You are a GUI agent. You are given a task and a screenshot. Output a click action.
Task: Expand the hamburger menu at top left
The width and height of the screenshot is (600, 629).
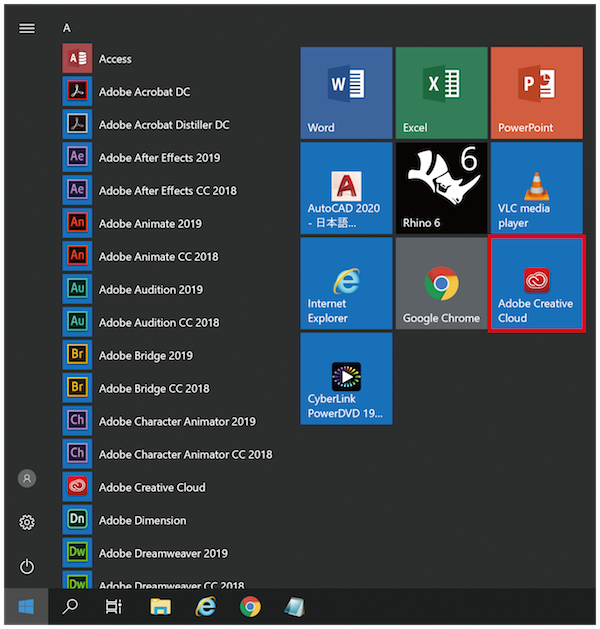(27, 28)
